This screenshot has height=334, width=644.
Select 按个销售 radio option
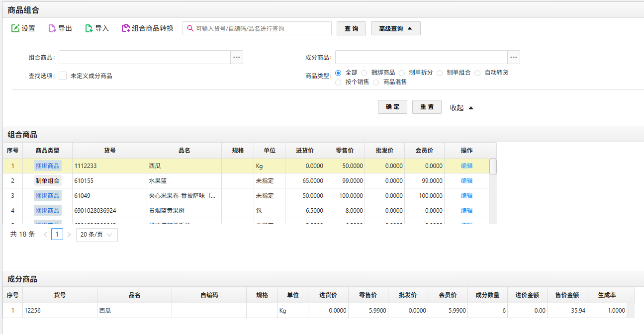tap(339, 82)
